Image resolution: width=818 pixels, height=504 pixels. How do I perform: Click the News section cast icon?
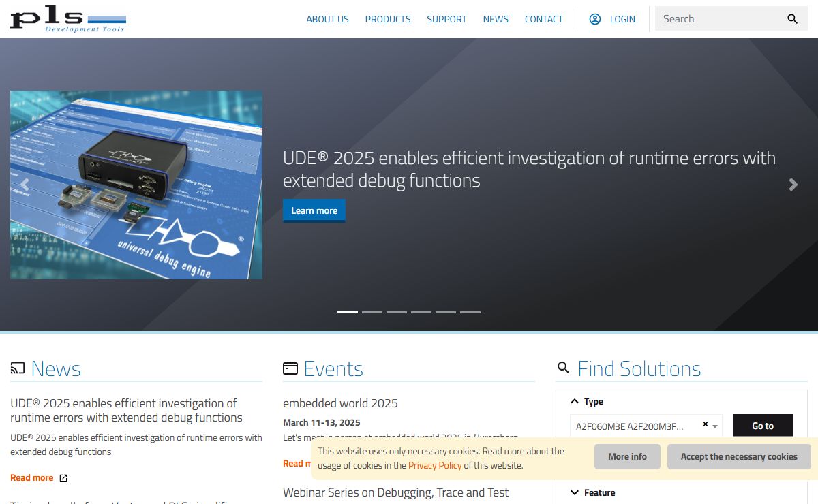[18, 368]
